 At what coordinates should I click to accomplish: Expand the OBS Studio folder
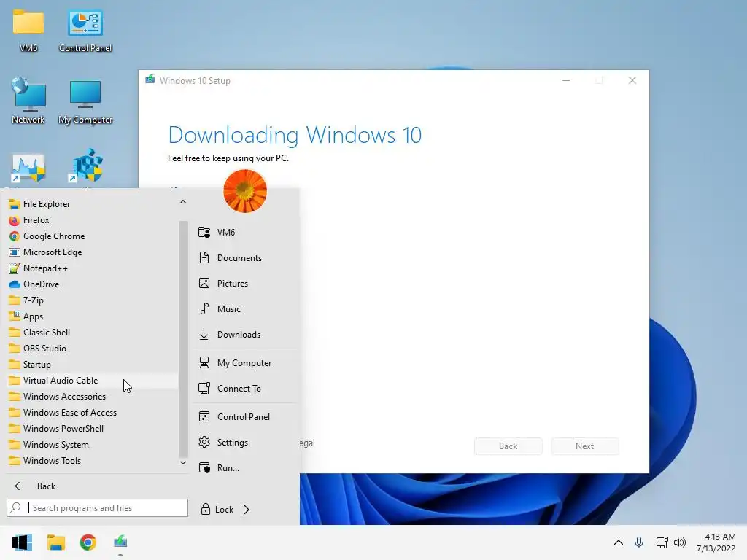point(93,349)
